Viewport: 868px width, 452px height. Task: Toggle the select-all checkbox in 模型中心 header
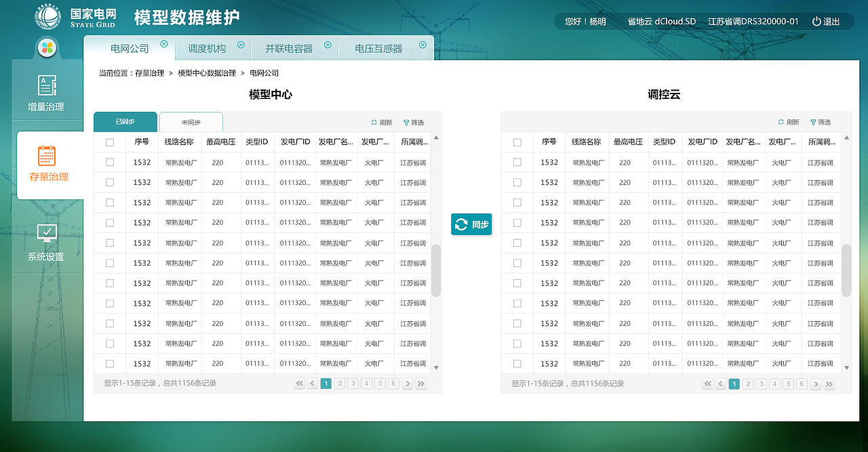tap(110, 142)
